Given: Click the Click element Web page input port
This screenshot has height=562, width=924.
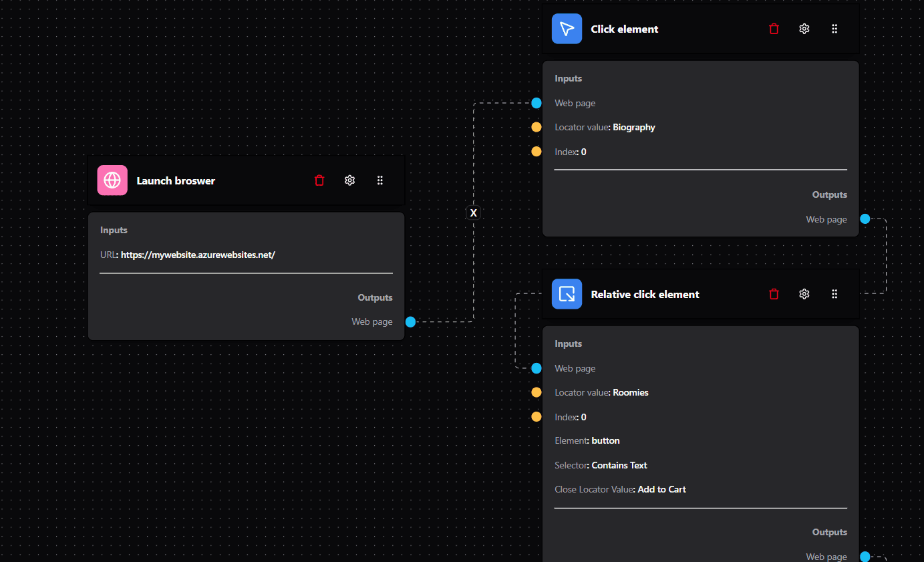Looking at the screenshot, I should [536, 103].
